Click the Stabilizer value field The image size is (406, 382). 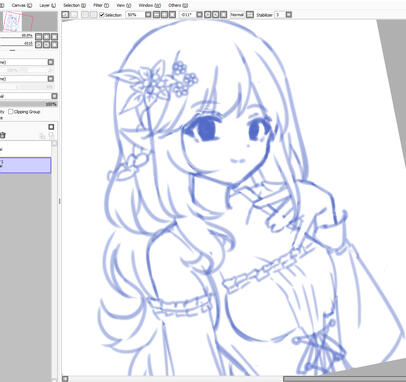point(279,15)
